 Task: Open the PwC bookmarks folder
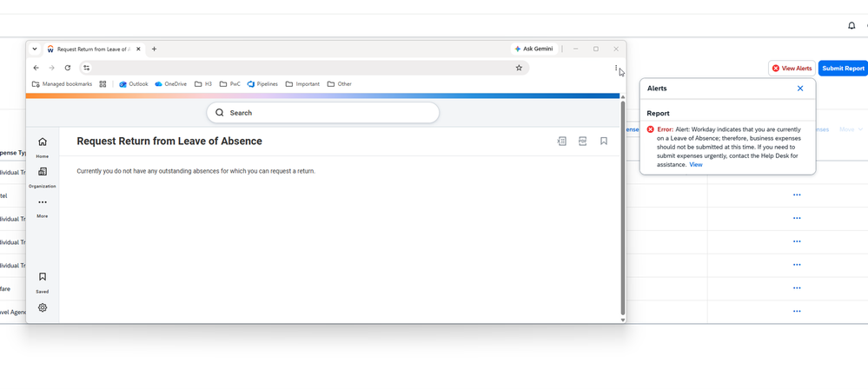(x=229, y=84)
